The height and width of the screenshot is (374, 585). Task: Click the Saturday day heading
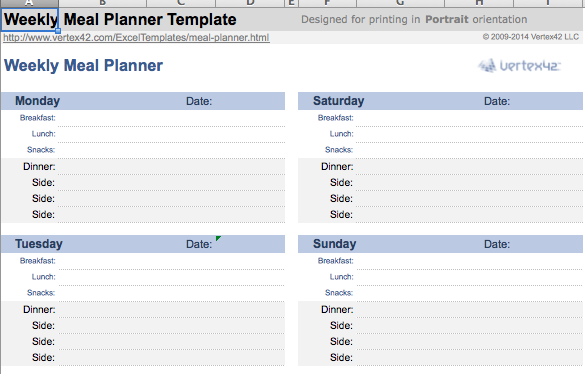[x=338, y=101]
